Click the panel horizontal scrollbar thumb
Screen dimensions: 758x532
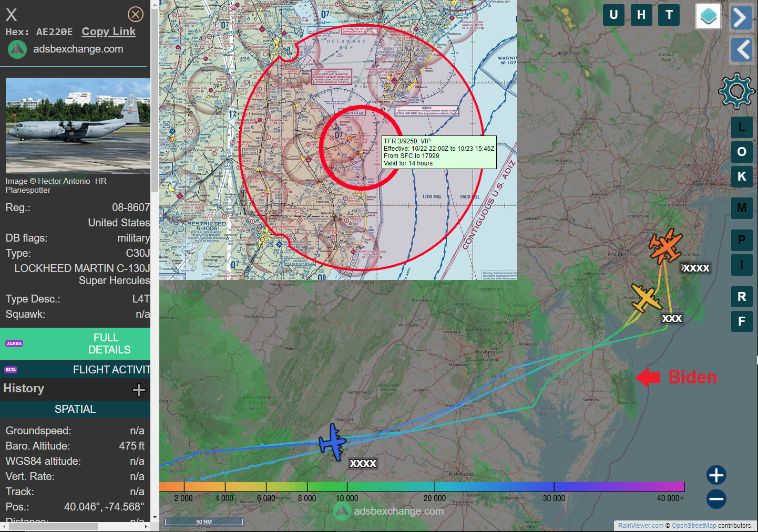(x=53, y=526)
